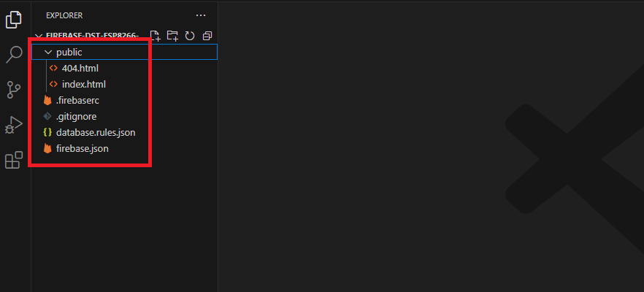
Task: Collapse the public folder chevron
Action: click(48, 53)
